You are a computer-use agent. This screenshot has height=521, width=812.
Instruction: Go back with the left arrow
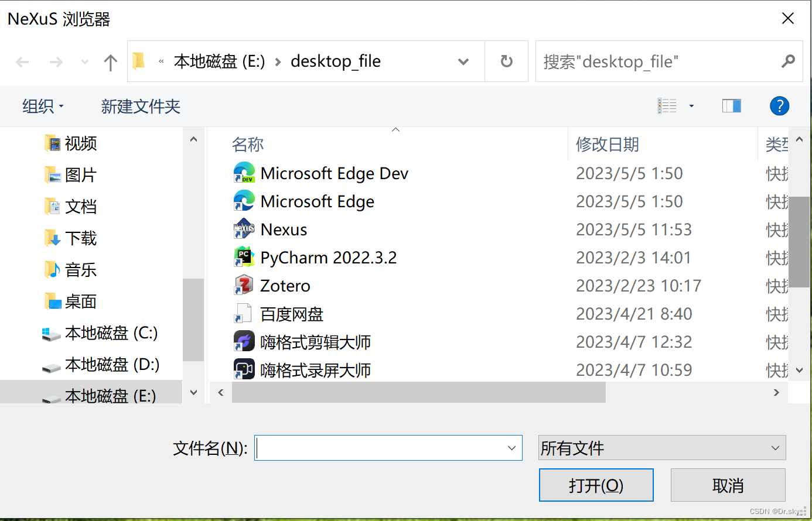point(22,61)
